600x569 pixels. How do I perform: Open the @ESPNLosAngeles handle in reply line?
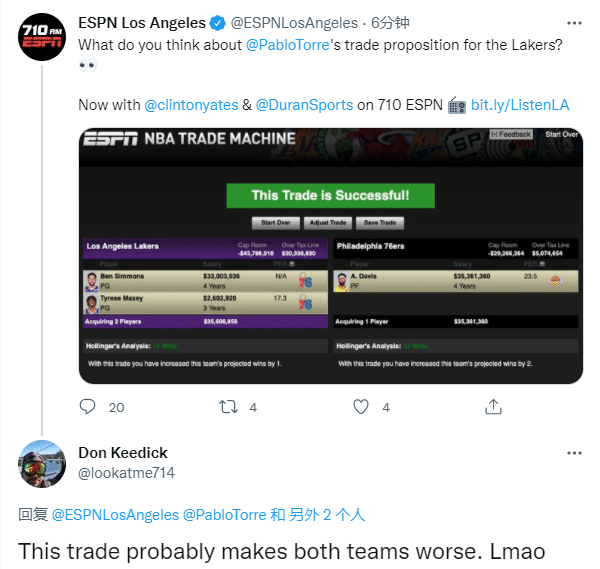[x=115, y=515]
